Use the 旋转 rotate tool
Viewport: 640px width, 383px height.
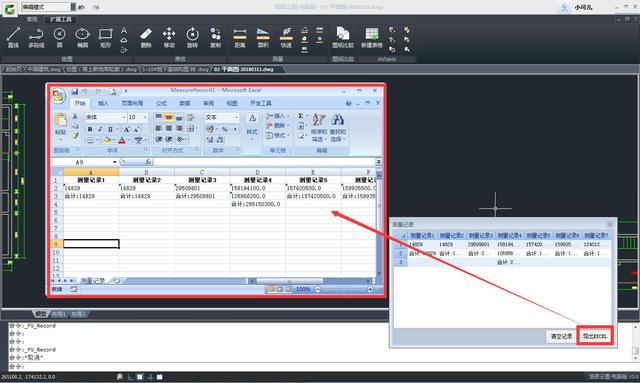tap(192, 37)
